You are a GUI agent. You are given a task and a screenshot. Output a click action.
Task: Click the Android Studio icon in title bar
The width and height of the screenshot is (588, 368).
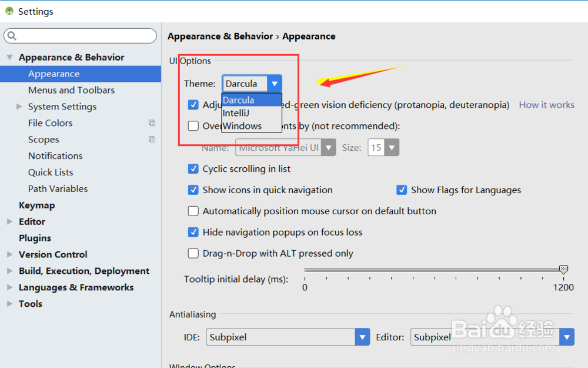point(9,11)
